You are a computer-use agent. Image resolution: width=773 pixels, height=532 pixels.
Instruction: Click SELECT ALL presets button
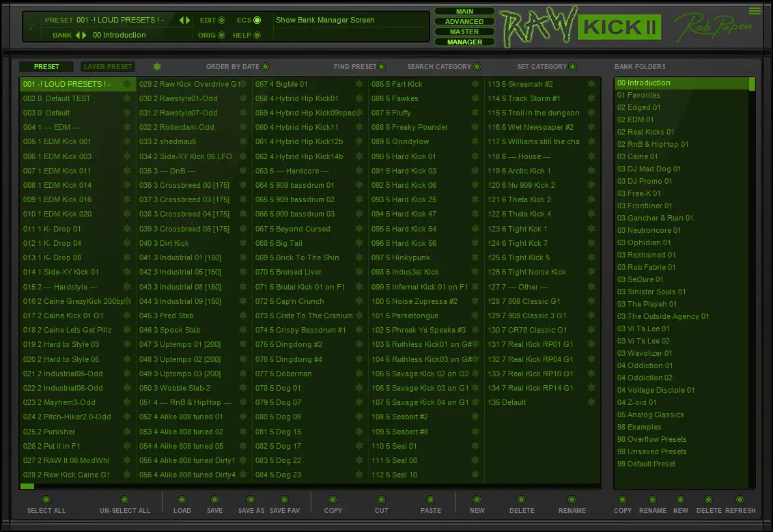[x=46, y=499]
